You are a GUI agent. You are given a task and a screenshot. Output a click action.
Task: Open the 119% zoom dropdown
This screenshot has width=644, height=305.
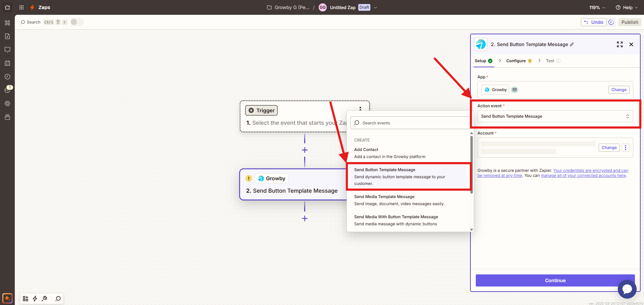pos(597,7)
